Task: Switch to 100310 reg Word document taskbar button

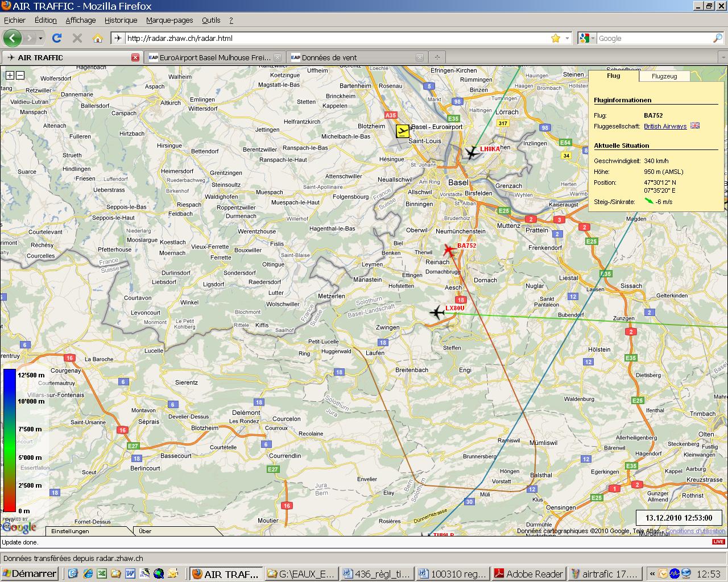Action: (x=453, y=573)
